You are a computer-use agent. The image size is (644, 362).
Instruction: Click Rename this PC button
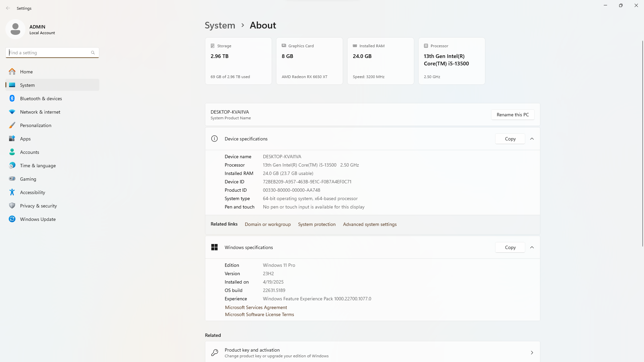(x=513, y=115)
